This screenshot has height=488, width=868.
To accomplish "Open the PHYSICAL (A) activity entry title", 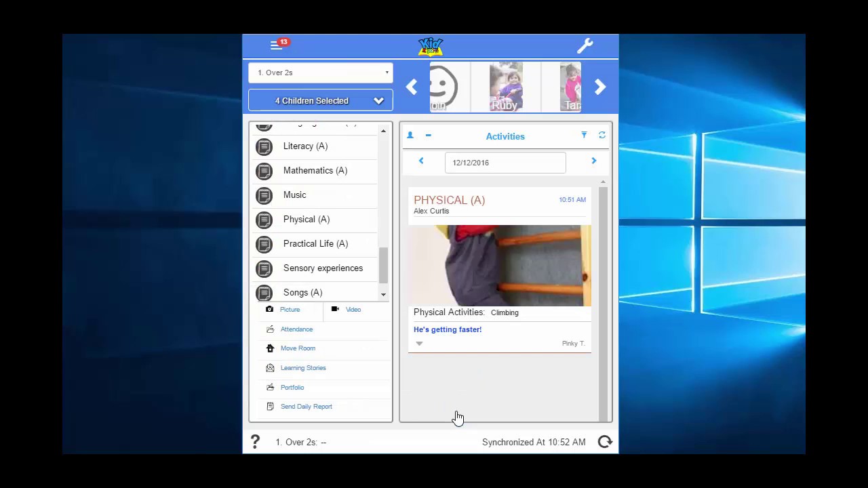I will 449,200.
